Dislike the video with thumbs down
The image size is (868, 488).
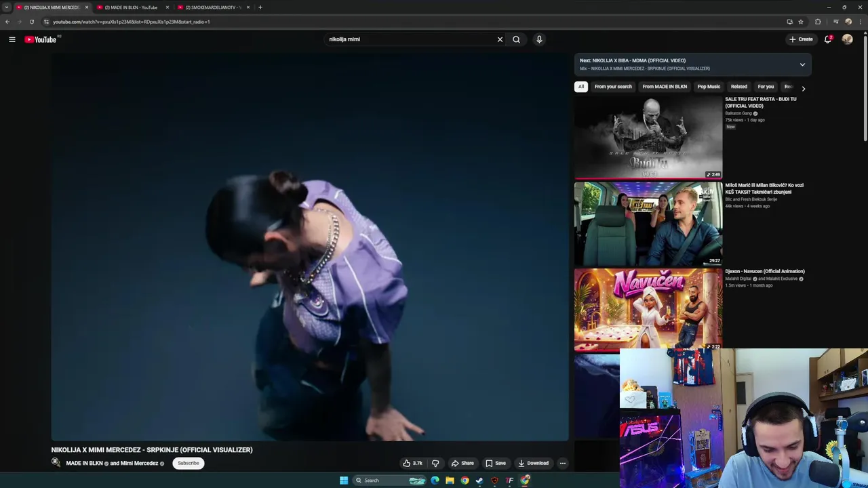click(435, 464)
